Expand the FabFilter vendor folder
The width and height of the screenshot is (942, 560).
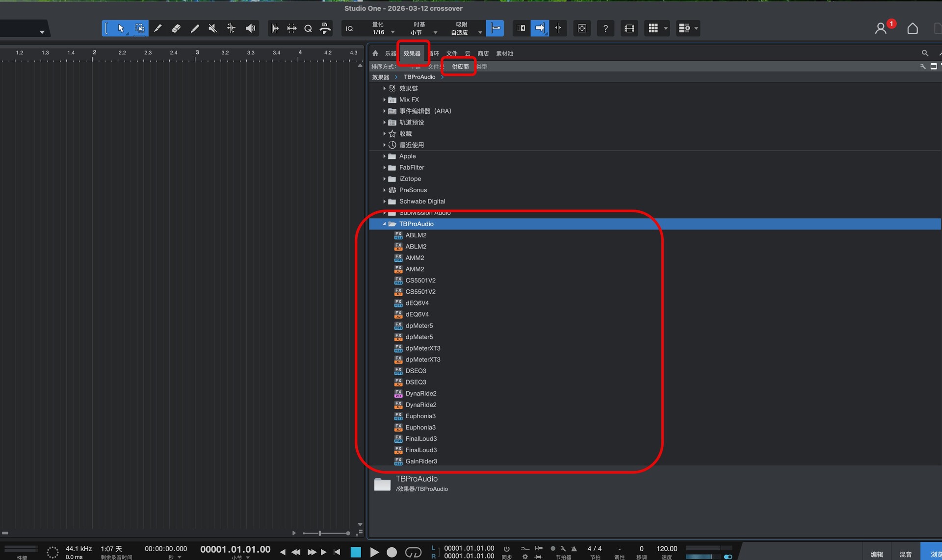click(x=384, y=168)
